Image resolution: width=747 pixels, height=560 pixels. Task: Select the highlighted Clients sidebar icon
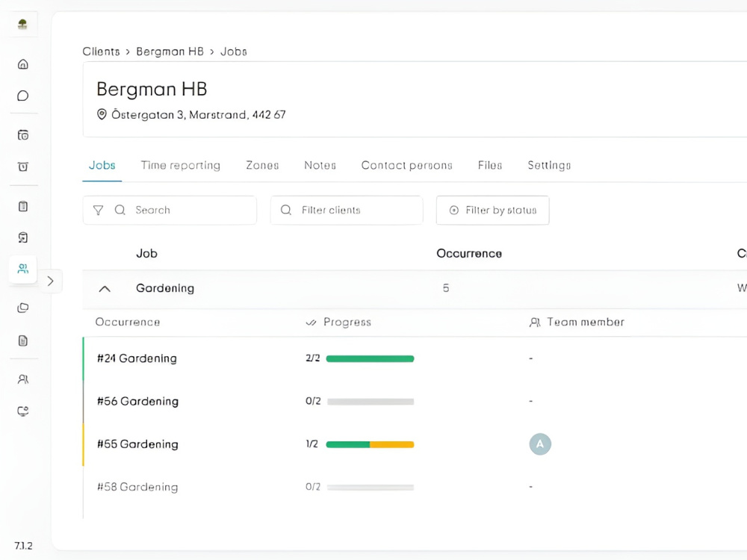coord(23,269)
